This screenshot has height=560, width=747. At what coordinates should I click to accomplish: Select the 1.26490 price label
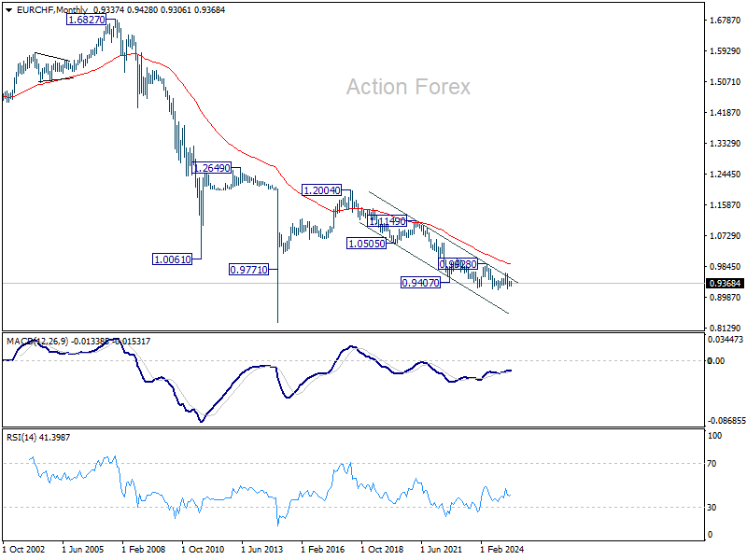(212, 168)
